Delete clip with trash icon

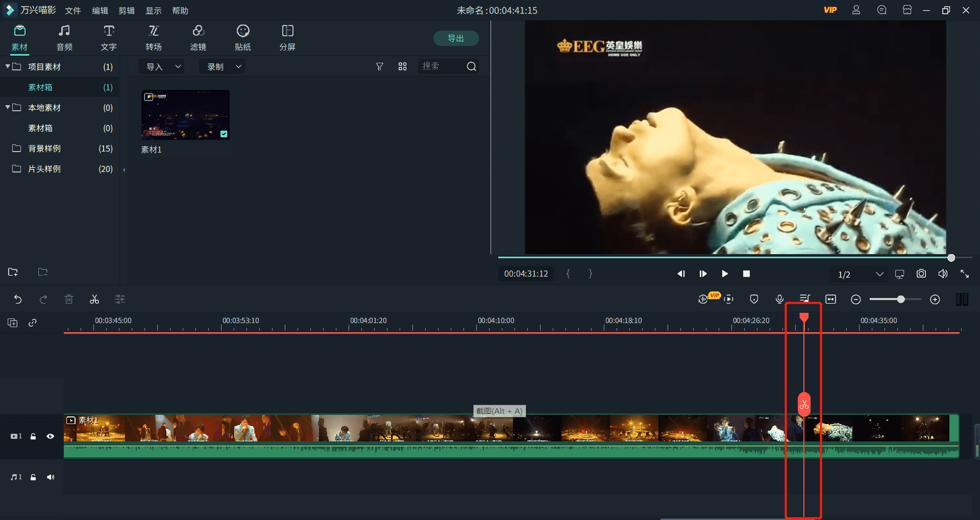click(69, 300)
